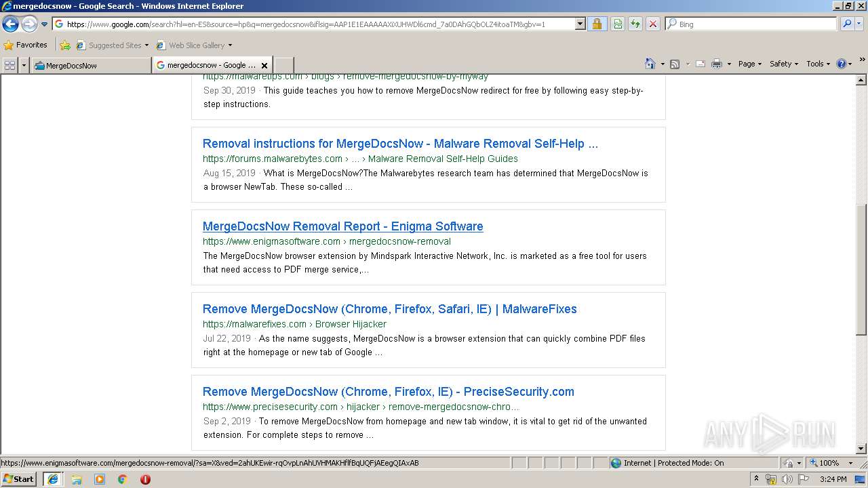Show hidden system tray icons

pos(756,479)
